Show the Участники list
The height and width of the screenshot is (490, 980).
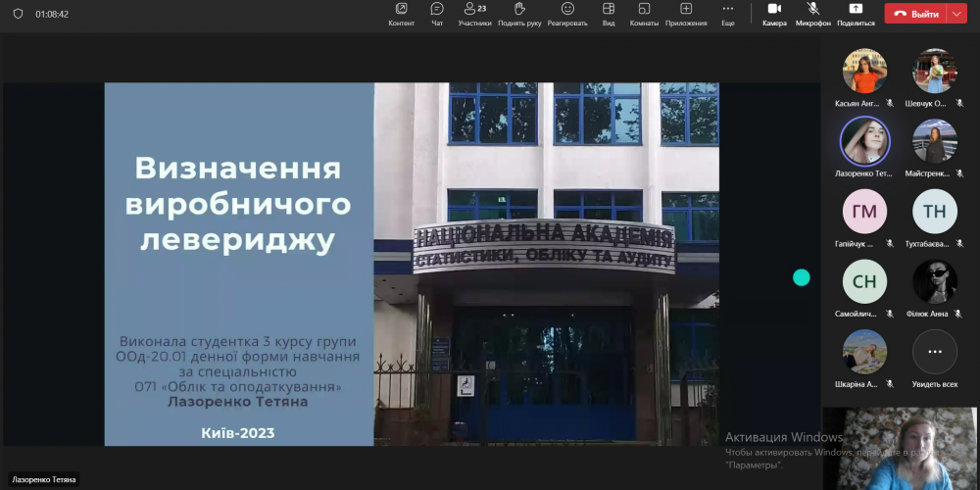(x=474, y=14)
